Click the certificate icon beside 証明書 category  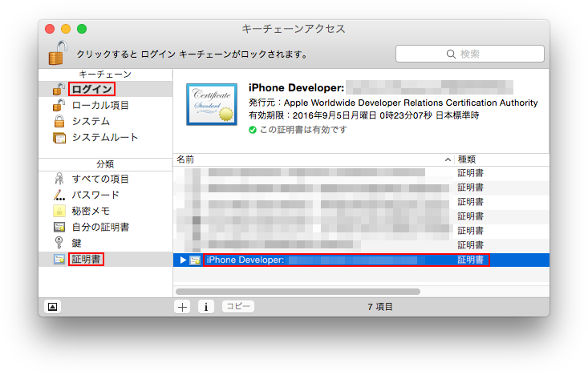coord(59,260)
